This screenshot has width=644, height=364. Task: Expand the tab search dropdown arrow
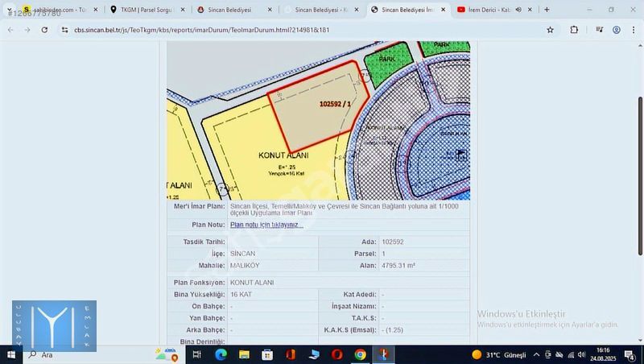coord(10,10)
